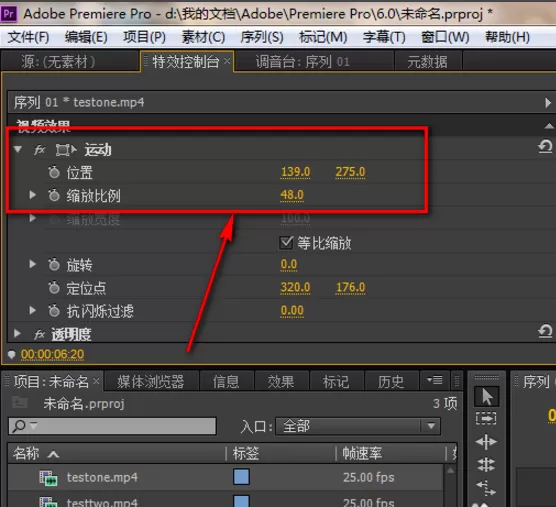The image size is (556, 507).
Task: Show timeline view arrow beside testone.mp4 header
Action: click(x=548, y=103)
